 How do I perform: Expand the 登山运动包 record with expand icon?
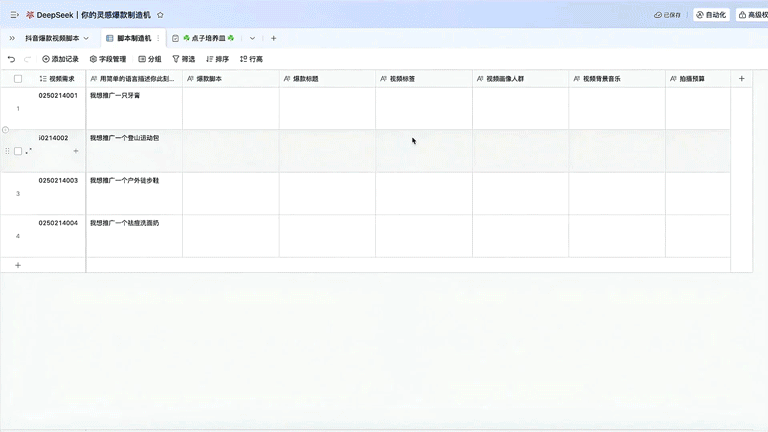coord(29,151)
